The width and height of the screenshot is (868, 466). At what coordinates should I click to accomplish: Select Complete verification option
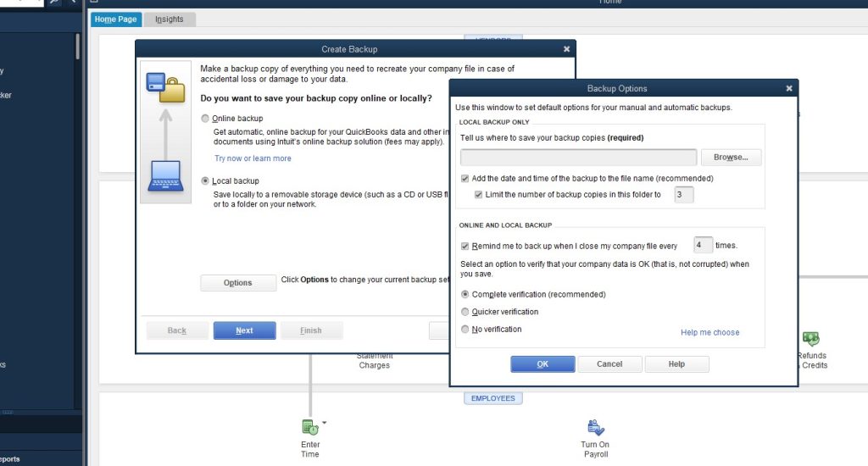coord(465,295)
